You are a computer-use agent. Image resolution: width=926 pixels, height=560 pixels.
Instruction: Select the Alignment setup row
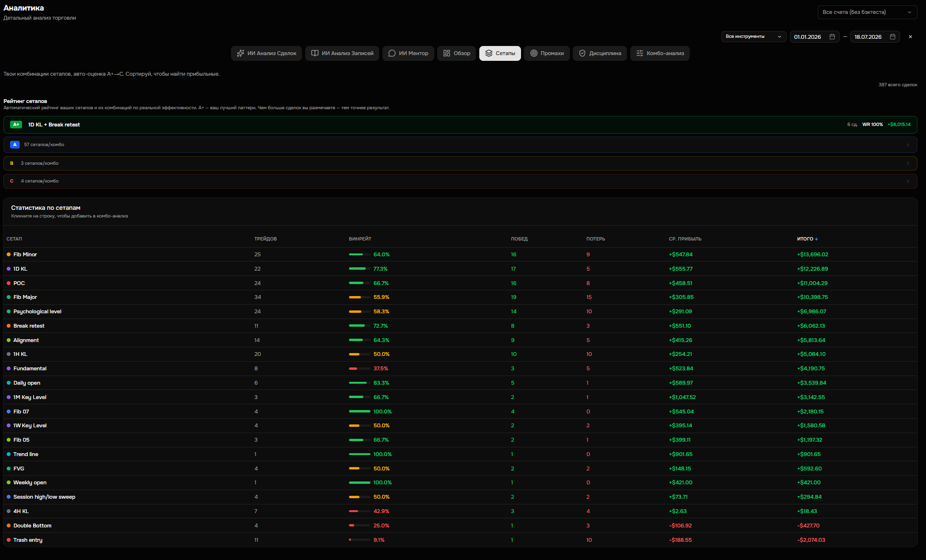tap(460, 340)
